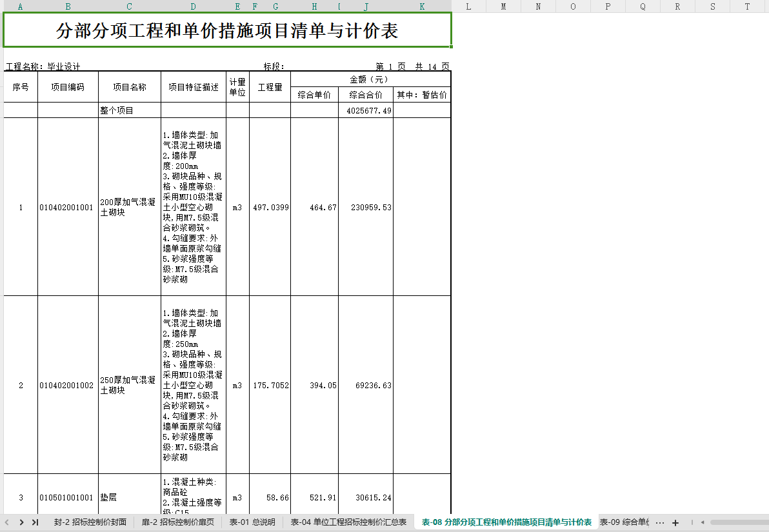Go to the next sheet with the right arrow
This screenshot has height=532, width=769.
pyautogui.click(x=21, y=522)
